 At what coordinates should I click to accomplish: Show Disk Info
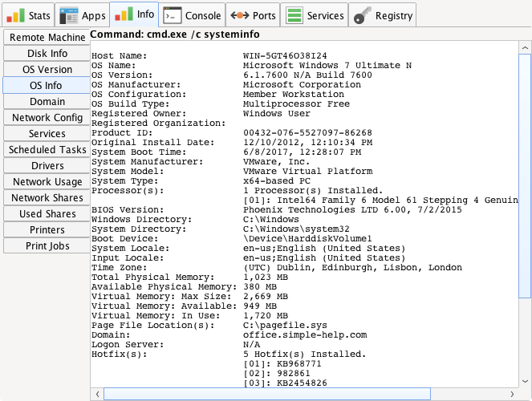[47, 53]
